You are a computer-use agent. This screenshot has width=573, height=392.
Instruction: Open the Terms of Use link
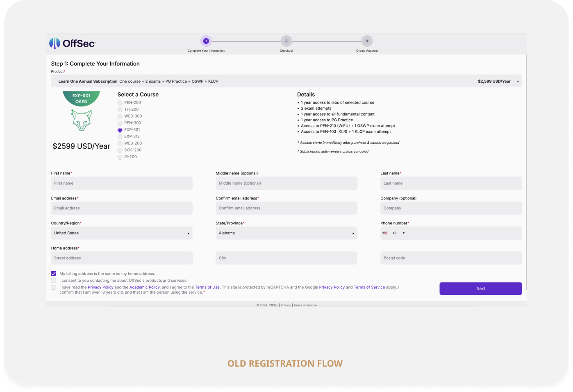coord(207,288)
